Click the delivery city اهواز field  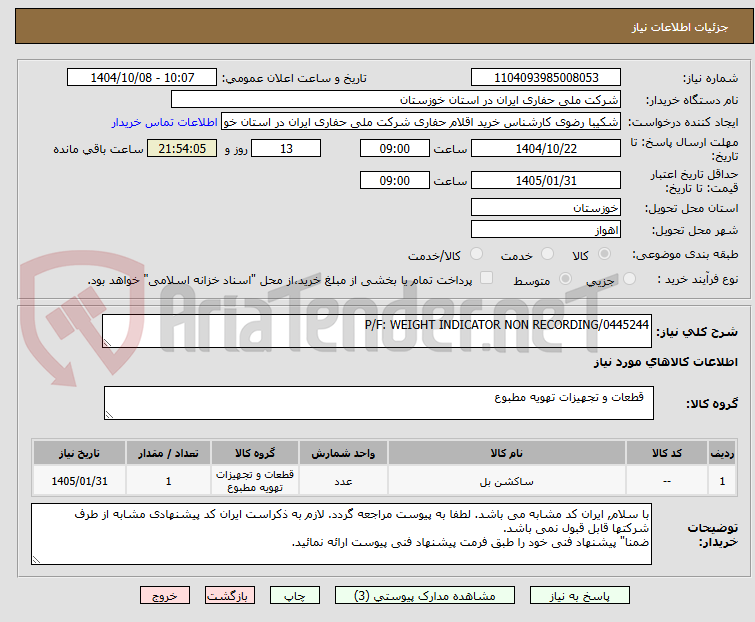(546, 230)
